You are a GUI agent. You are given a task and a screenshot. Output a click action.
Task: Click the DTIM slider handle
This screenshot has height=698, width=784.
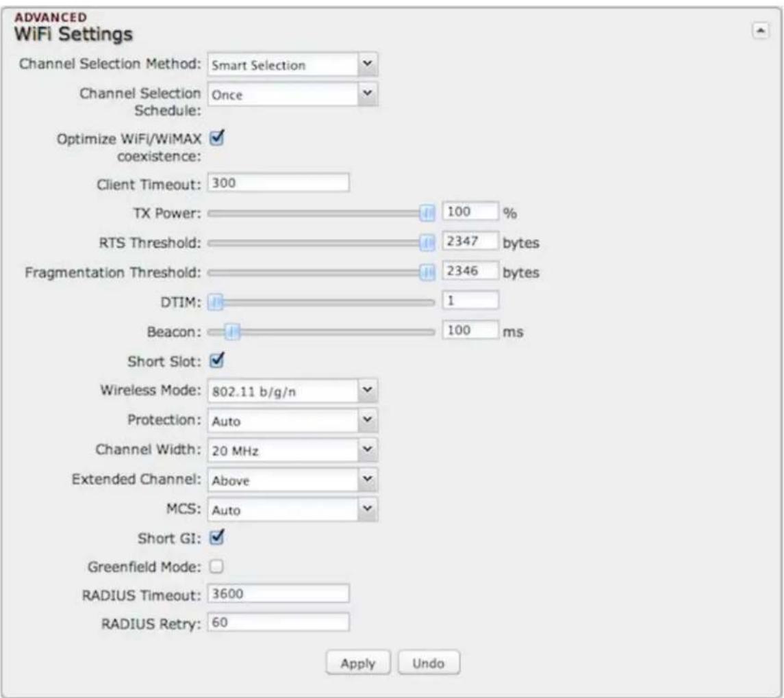[x=216, y=302]
